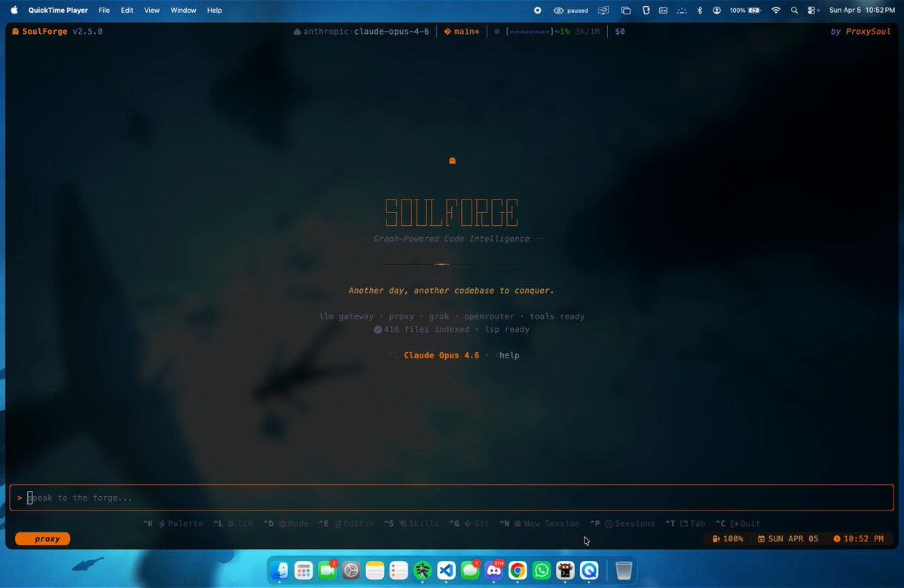The width and height of the screenshot is (904, 588).
Task: Open Spotlight search in menu bar
Action: click(795, 11)
